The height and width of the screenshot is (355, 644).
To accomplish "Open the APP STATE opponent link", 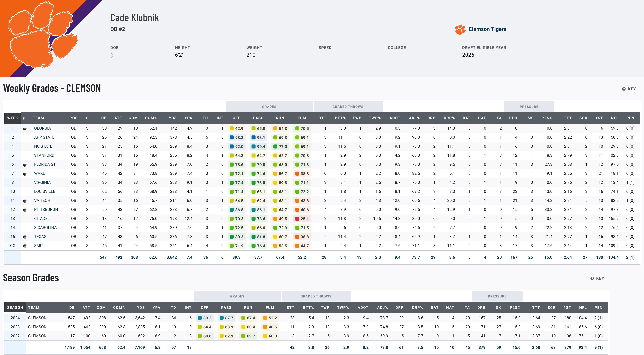I will coord(44,137).
